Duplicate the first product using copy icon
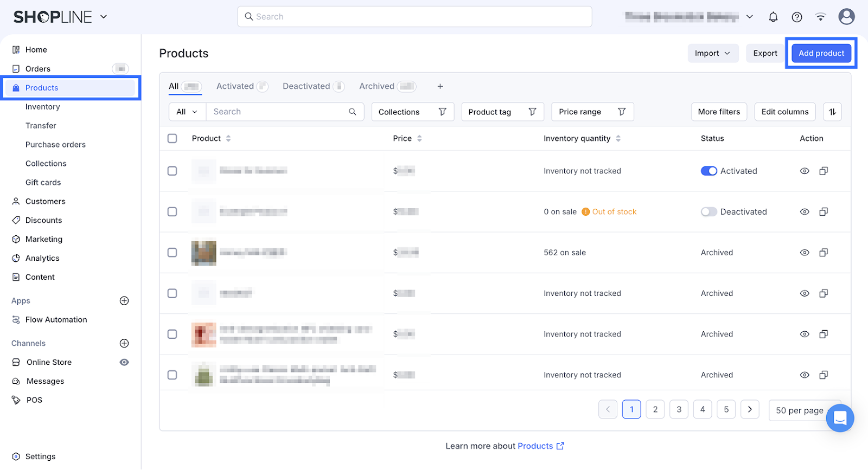Image resolution: width=868 pixels, height=470 pixels. click(x=824, y=171)
